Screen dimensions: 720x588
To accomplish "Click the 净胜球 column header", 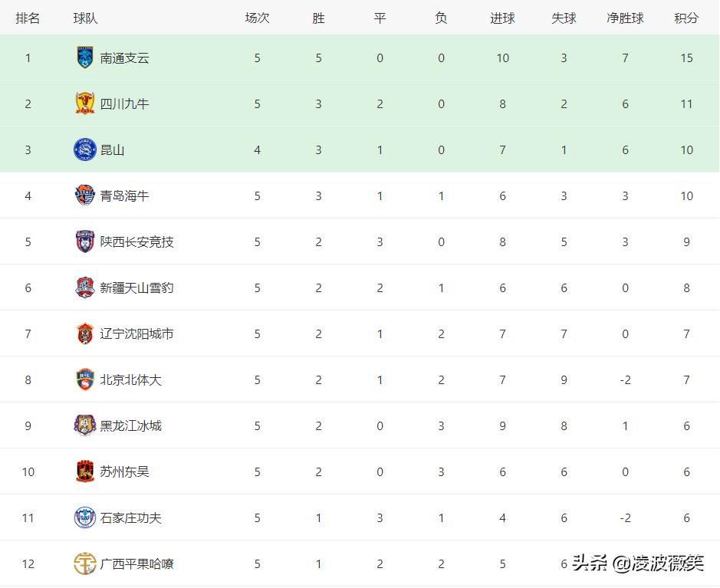I will click(625, 18).
